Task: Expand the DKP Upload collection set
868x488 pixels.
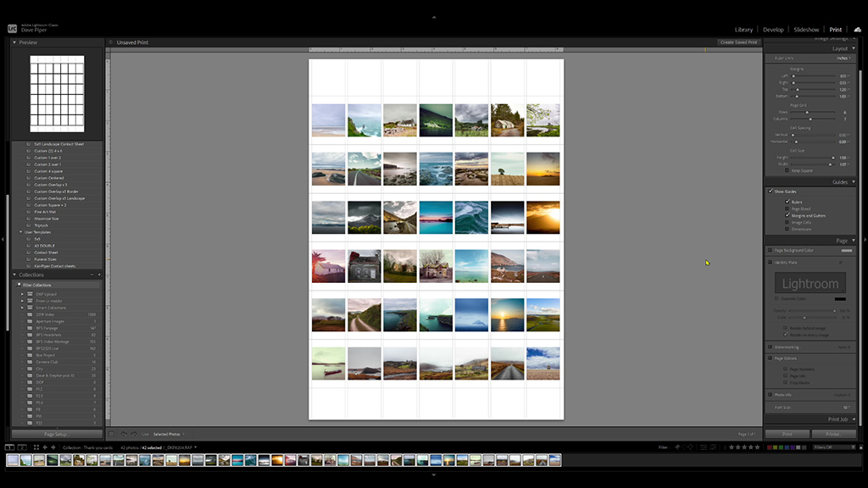Action: tap(22, 294)
